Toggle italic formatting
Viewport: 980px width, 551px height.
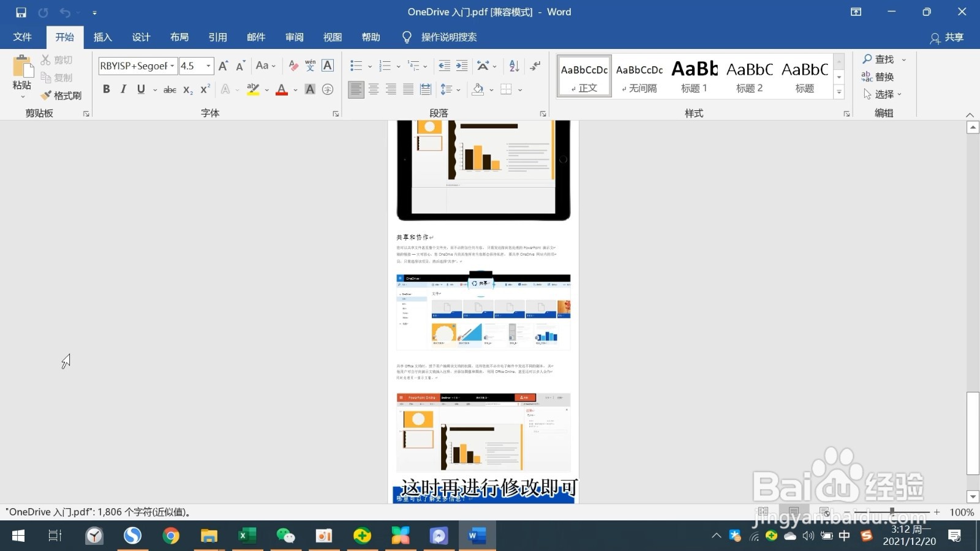click(124, 89)
